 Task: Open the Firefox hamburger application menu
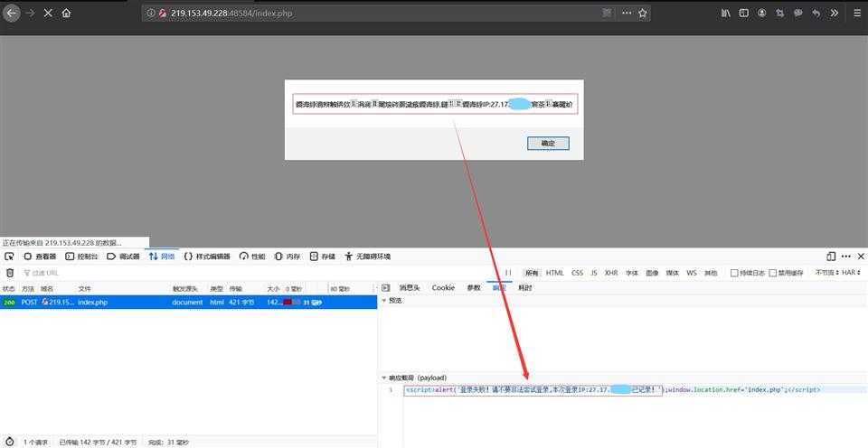[x=856, y=13]
